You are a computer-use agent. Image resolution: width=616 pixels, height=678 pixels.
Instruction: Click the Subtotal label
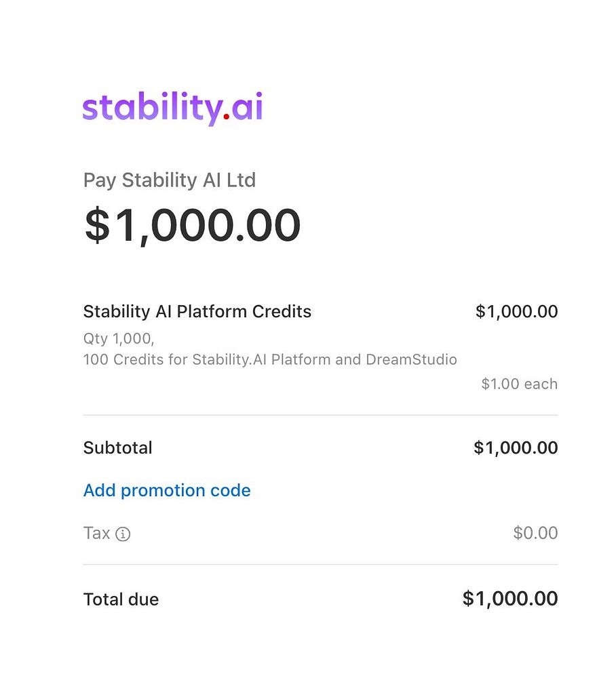coord(117,447)
